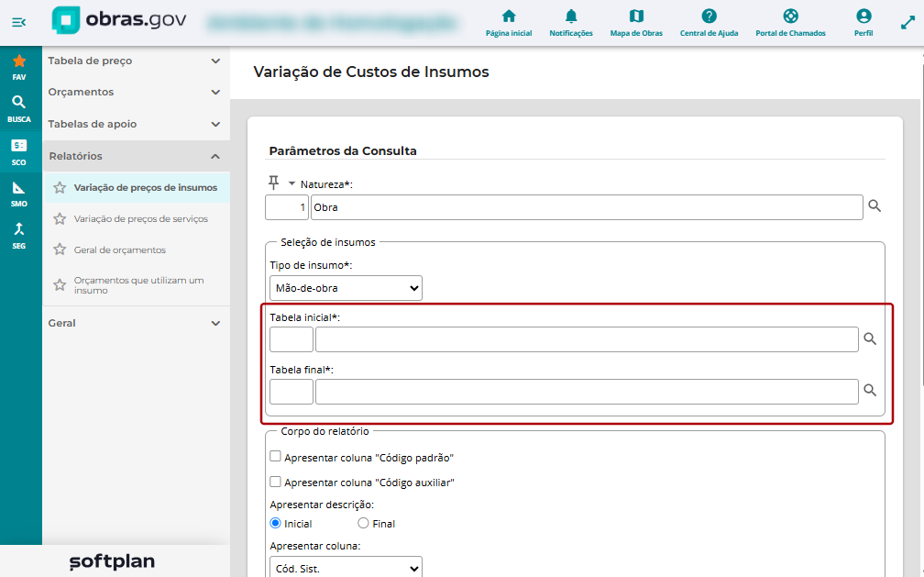Image resolution: width=924 pixels, height=577 pixels.
Task: Favorite star for Variação de preços de insumos
Action: (x=60, y=188)
